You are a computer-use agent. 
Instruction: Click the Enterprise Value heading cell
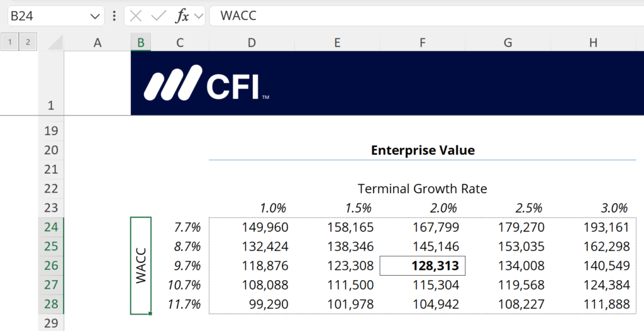(x=423, y=150)
